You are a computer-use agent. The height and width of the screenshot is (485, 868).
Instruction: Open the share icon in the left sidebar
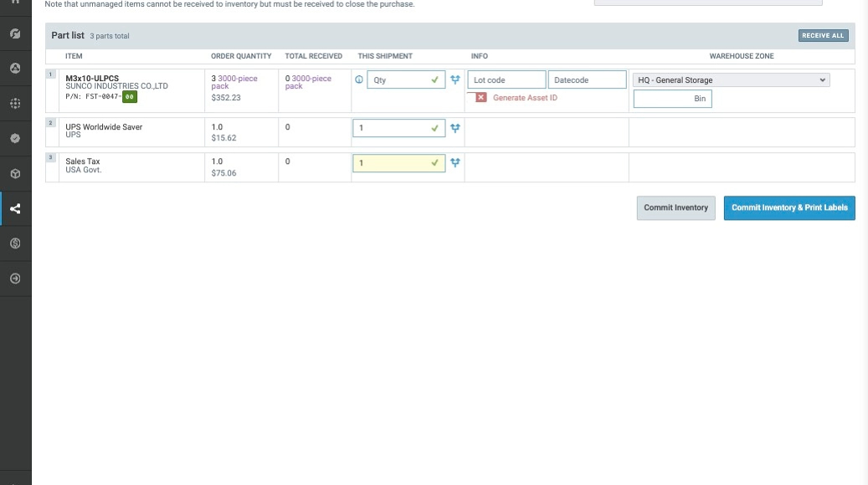pyautogui.click(x=15, y=208)
